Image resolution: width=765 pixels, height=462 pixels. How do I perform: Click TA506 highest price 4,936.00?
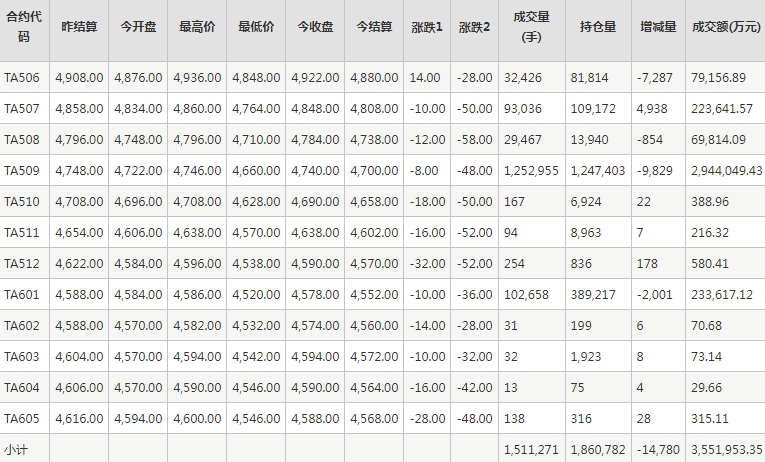(197, 78)
